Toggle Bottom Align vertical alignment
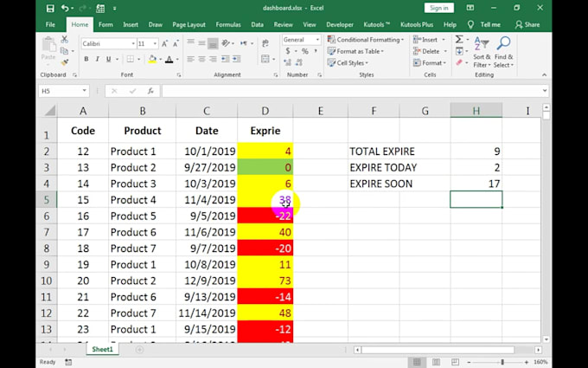 coord(213,43)
